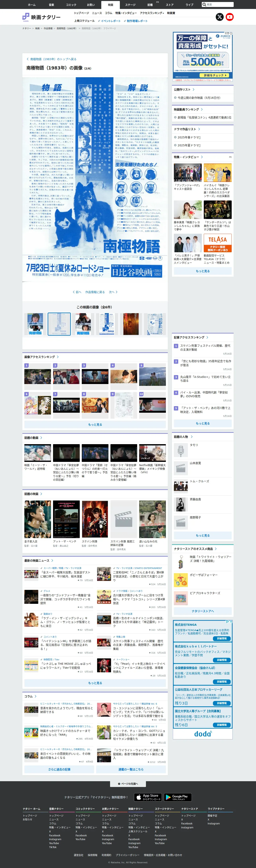
Task: Open the 映画動員ランキング chevron heading
Action: point(188,109)
